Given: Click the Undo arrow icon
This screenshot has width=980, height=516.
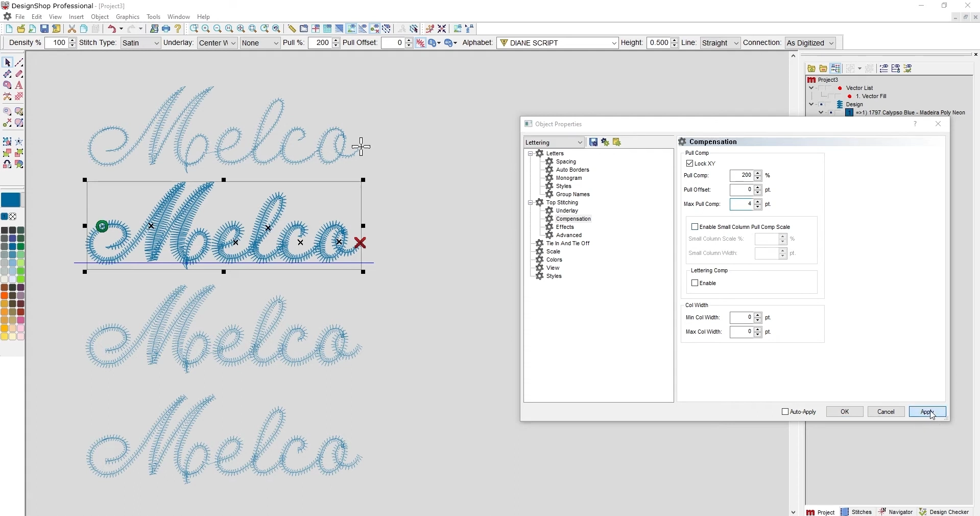Looking at the screenshot, I should (x=112, y=29).
